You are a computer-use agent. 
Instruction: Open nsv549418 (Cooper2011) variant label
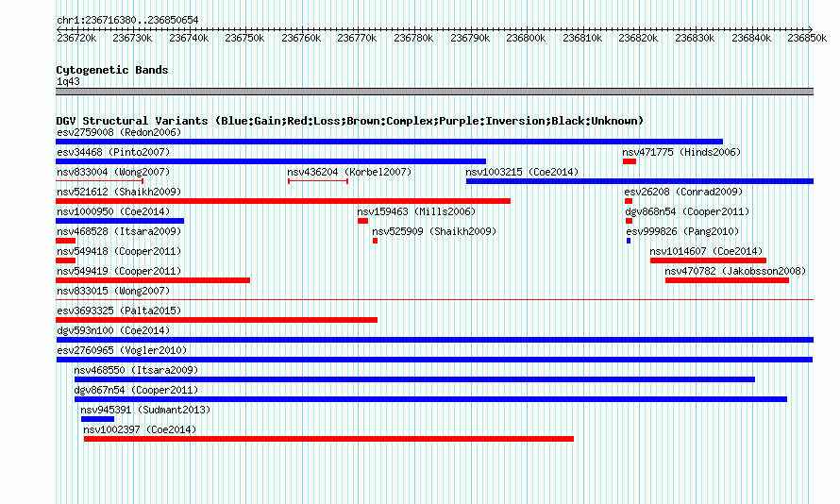(x=119, y=251)
